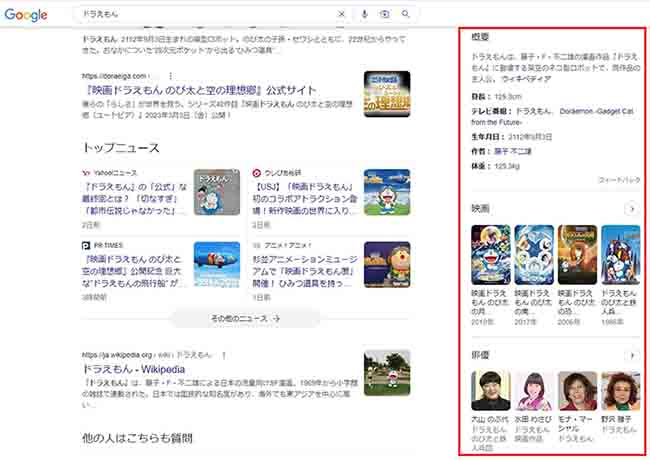Open the Yahoo news article about ドラえもん公式最終回

pos(134,199)
